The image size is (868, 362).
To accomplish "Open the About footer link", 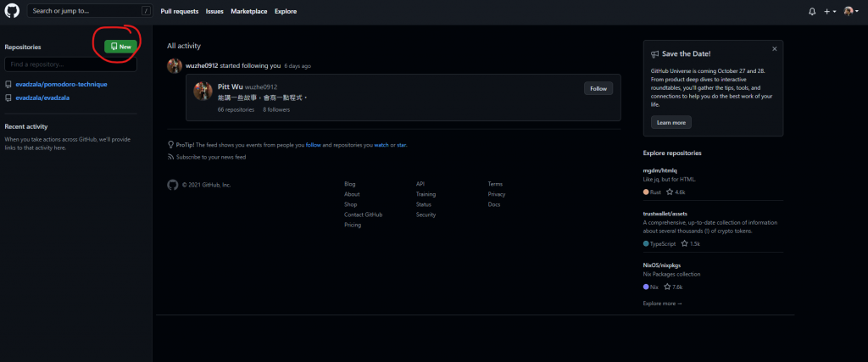I will click(x=352, y=194).
